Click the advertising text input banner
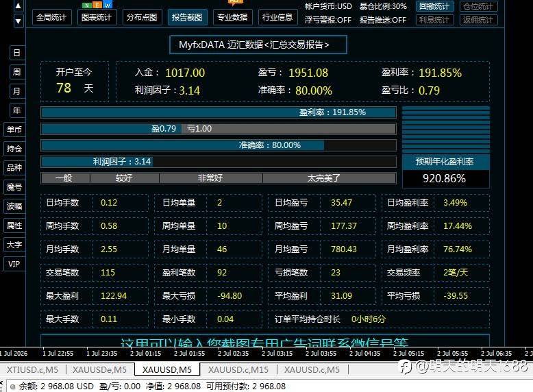533x392 pixels. coord(265,341)
